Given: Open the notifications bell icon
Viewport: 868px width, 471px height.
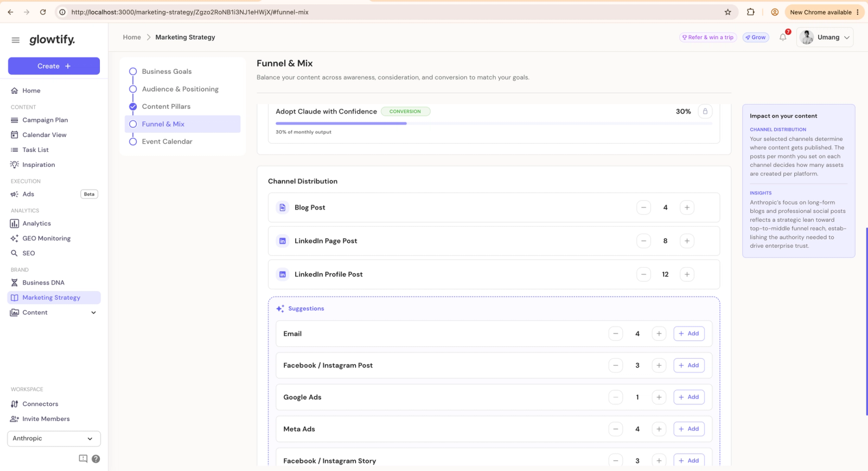Looking at the screenshot, I should [783, 37].
